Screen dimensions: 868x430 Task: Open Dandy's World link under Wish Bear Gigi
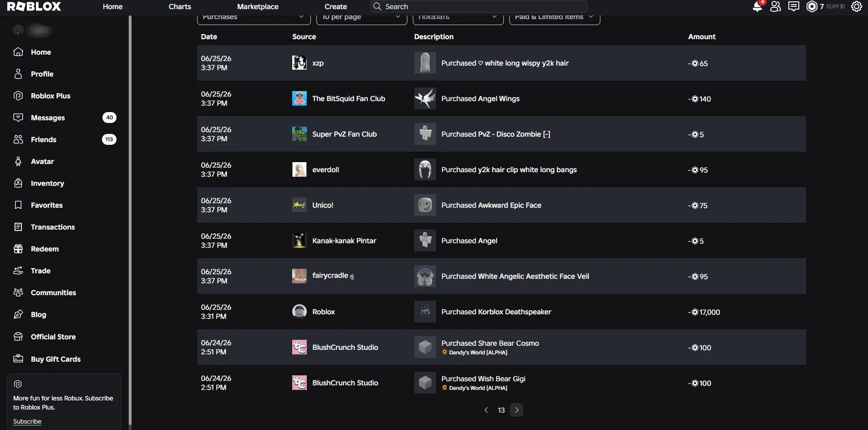coord(478,388)
